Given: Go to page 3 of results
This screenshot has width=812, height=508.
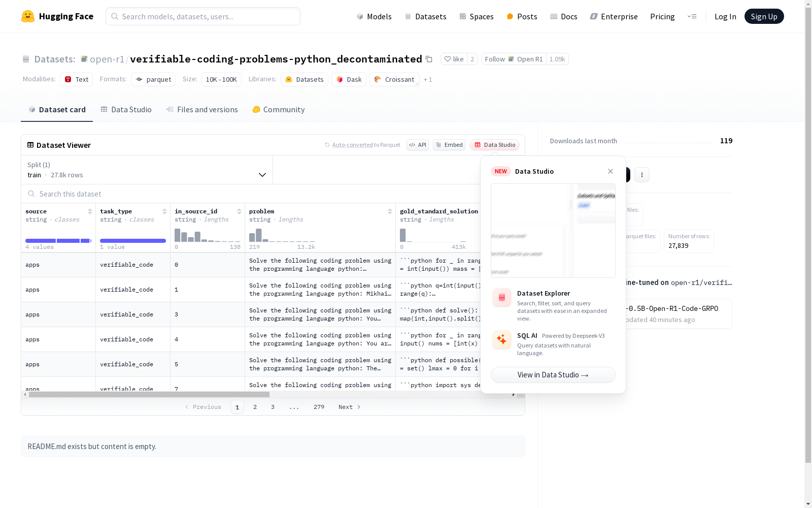Looking at the screenshot, I should 273,407.
